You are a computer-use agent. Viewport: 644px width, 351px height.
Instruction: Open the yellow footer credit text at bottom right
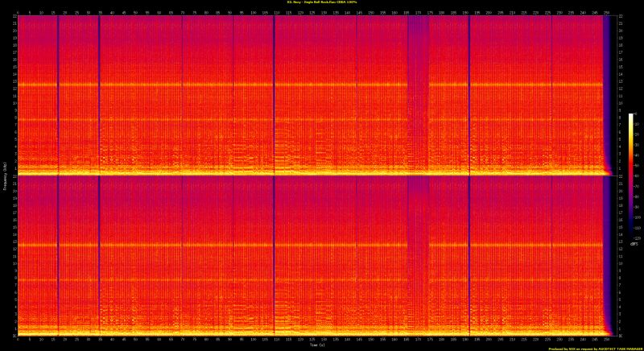[x=594, y=349]
